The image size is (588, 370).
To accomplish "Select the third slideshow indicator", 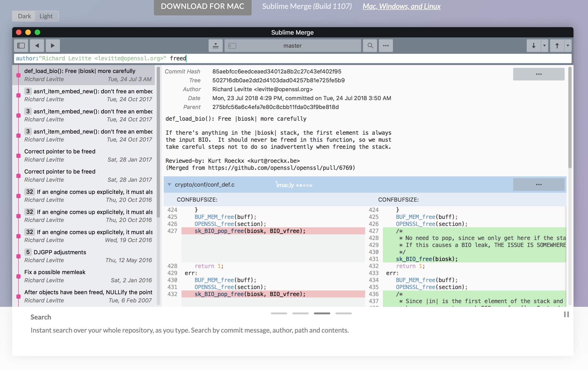I will (x=322, y=313).
